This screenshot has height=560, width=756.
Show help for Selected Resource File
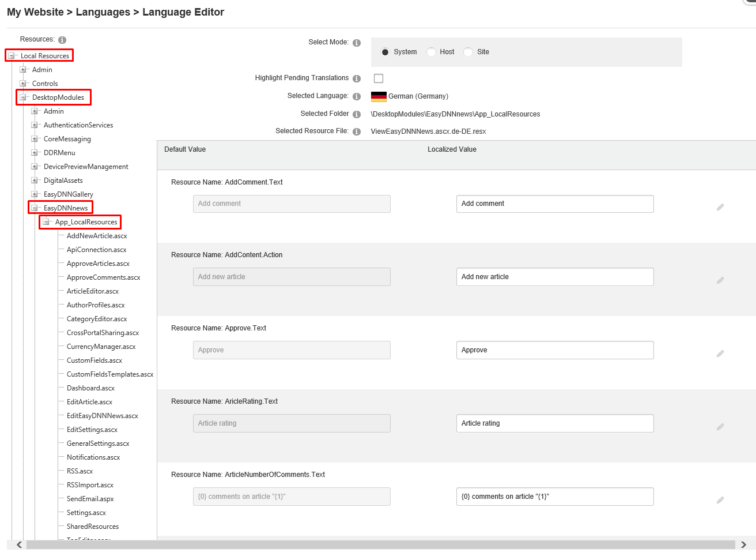(357, 131)
